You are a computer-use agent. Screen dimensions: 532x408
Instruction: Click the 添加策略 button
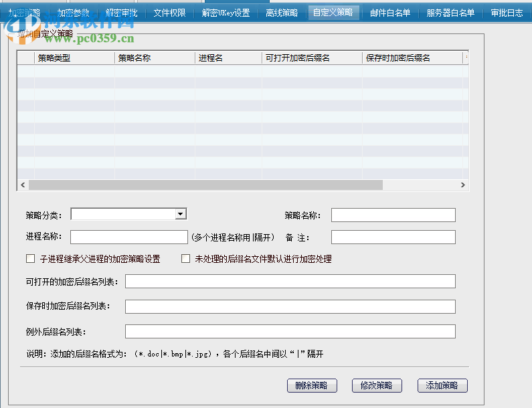(442, 386)
